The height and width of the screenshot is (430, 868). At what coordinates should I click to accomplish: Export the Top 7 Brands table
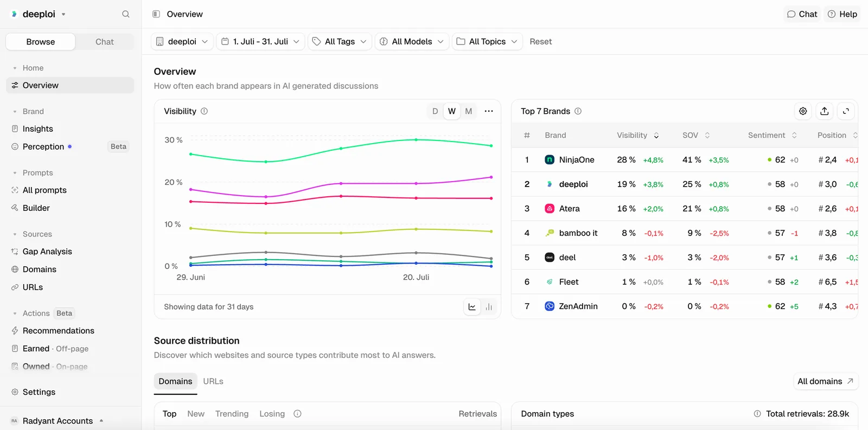coord(825,111)
